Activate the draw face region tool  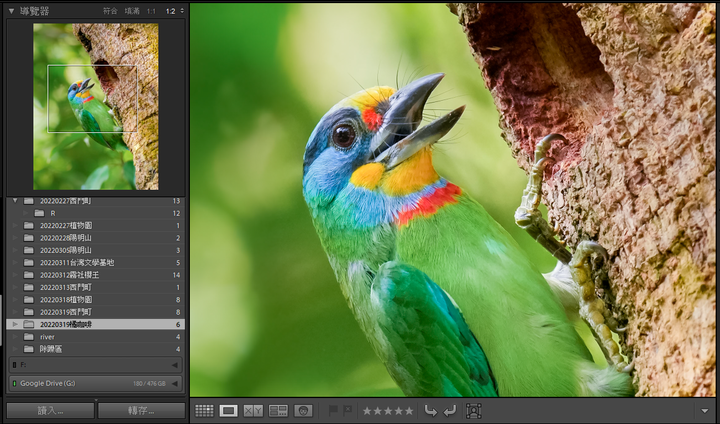point(473,410)
